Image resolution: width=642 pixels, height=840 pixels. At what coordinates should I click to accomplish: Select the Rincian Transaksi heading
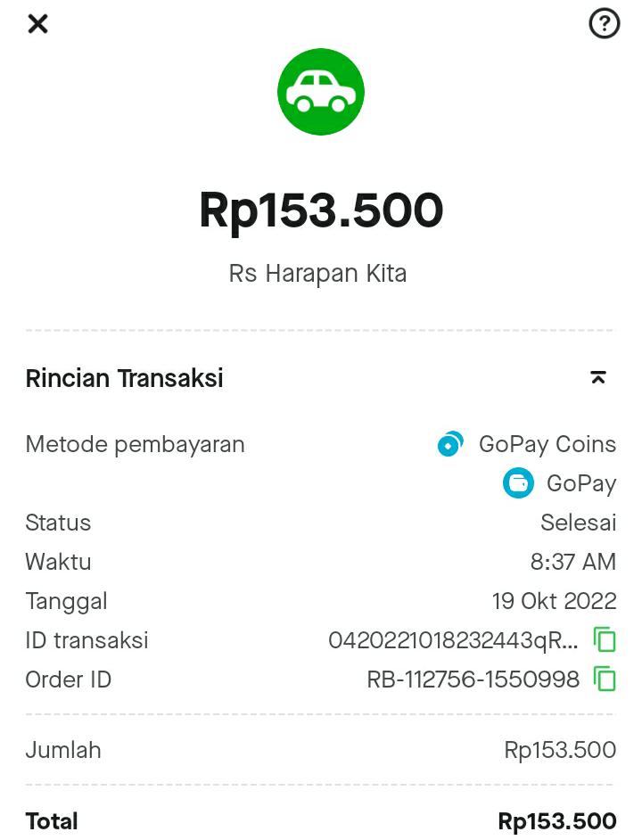click(124, 378)
